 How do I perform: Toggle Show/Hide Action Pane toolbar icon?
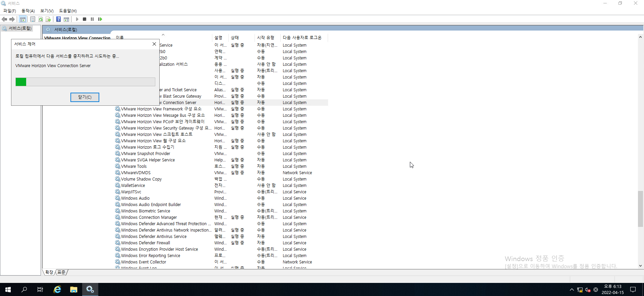click(66, 19)
